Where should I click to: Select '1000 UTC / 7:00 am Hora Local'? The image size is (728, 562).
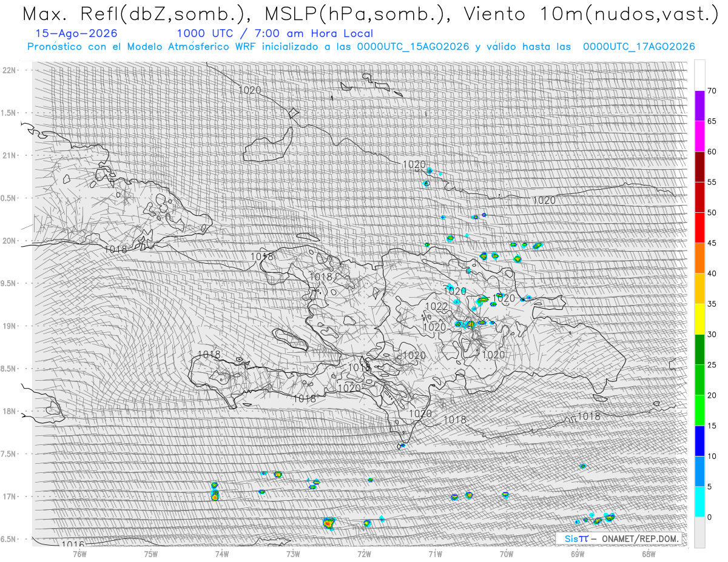275,34
